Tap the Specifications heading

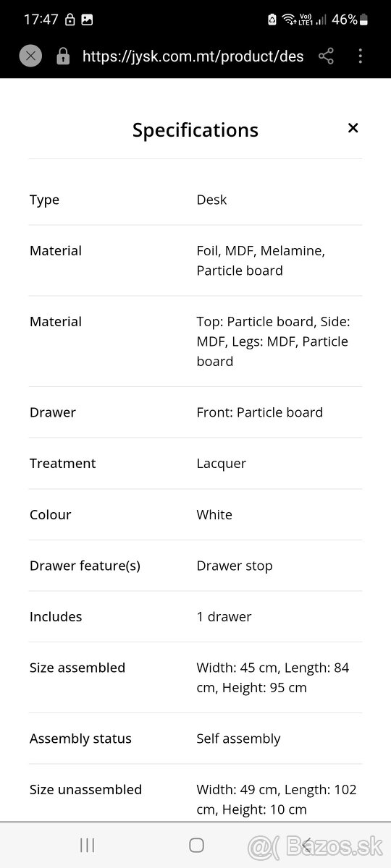tap(195, 130)
